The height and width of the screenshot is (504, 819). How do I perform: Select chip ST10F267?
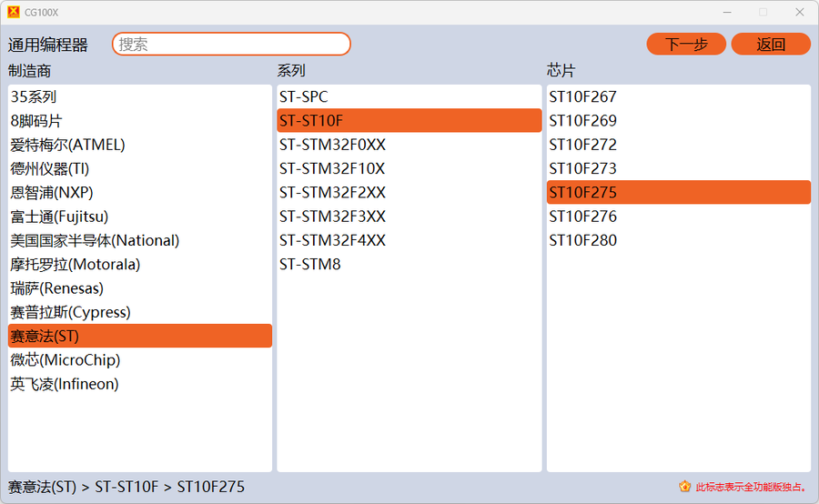click(x=582, y=96)
